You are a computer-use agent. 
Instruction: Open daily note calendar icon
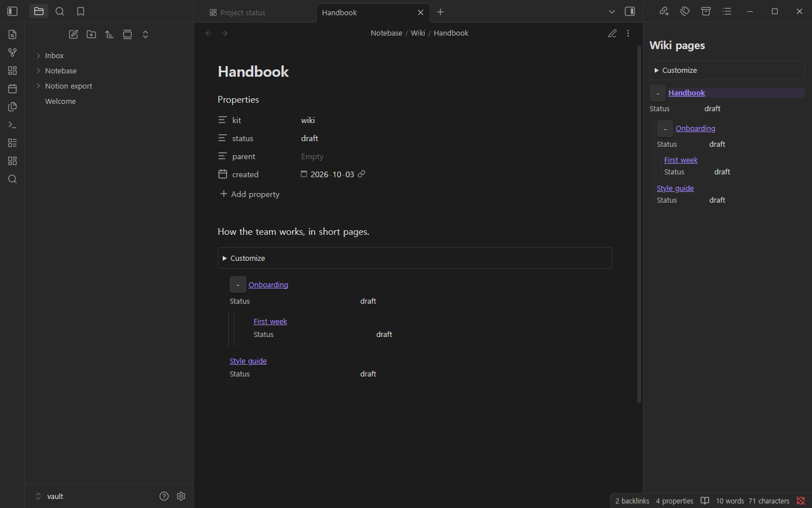pos(12,89)
